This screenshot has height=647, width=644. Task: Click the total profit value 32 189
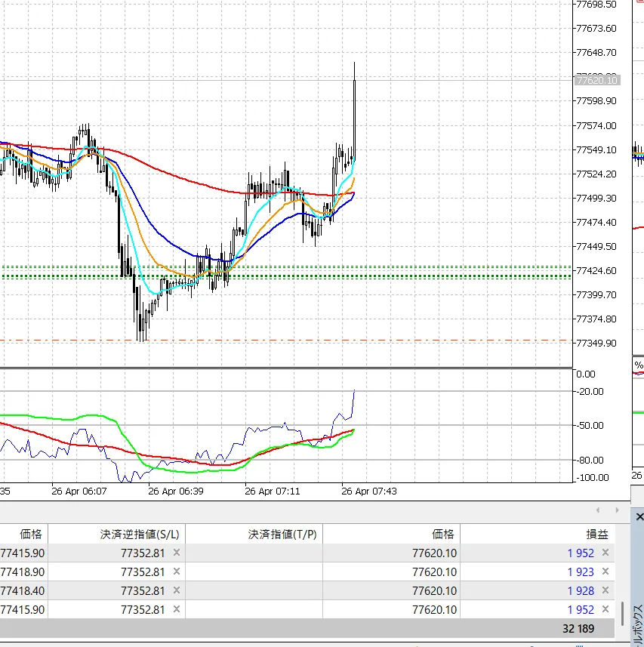[x=578, y=628]
